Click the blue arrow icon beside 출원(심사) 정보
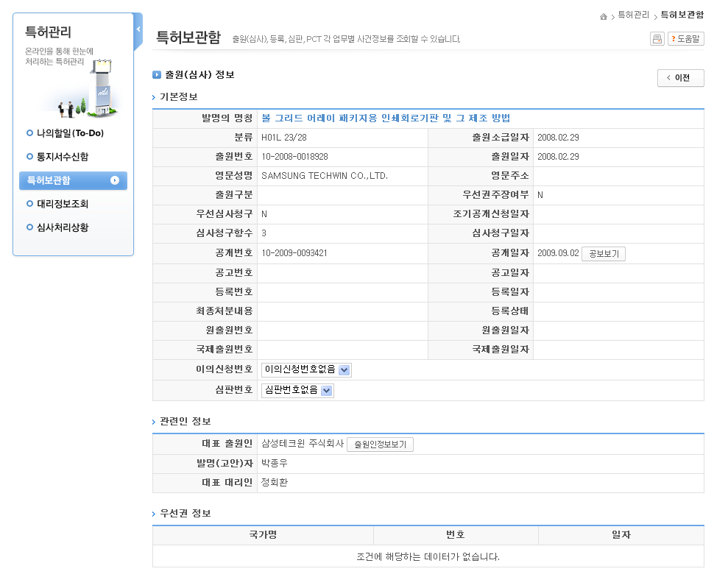 [x=157, y=75]
